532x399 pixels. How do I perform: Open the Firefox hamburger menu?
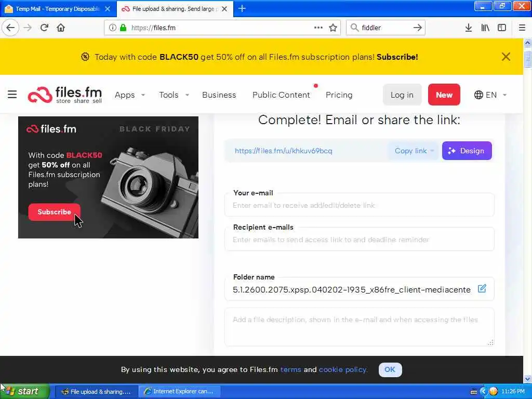(x=522, y=28)
